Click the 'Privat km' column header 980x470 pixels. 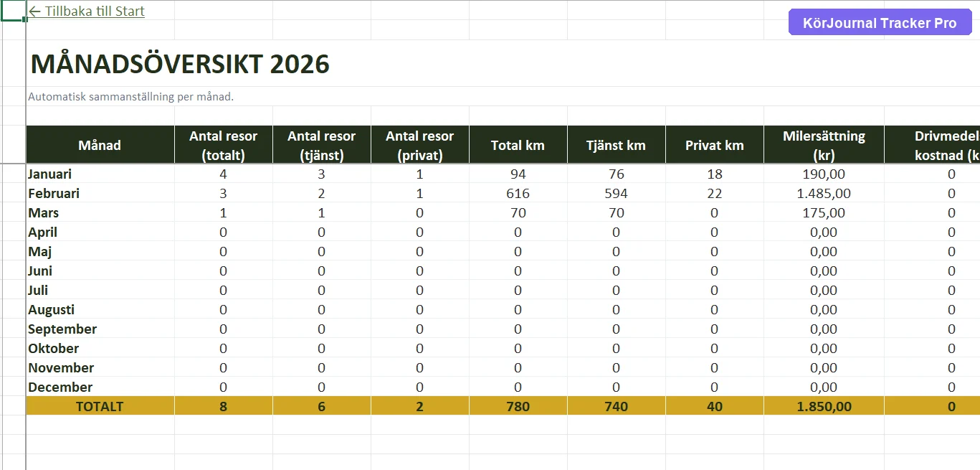pyautogui.click(x=714, y=145)
